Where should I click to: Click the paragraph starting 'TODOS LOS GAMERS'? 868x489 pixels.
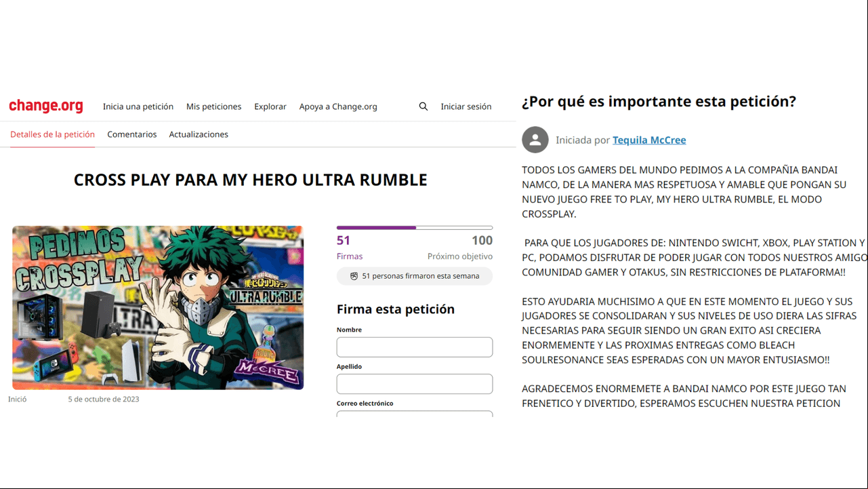pos(684,192)
